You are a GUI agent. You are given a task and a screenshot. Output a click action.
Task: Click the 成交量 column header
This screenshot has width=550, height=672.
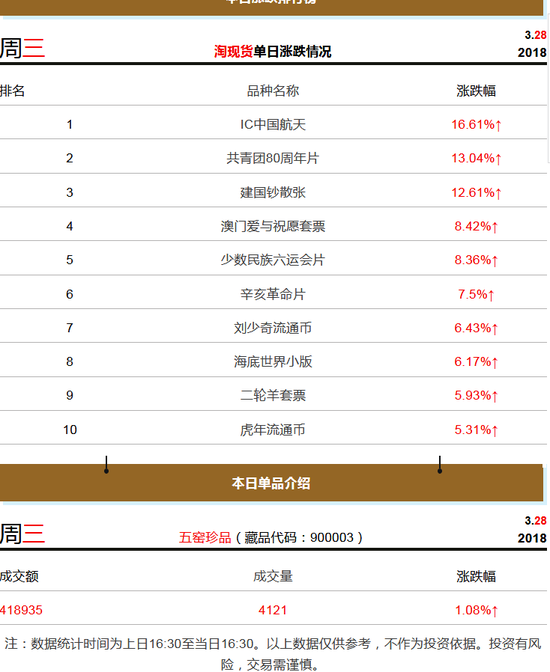pos(273,576)
